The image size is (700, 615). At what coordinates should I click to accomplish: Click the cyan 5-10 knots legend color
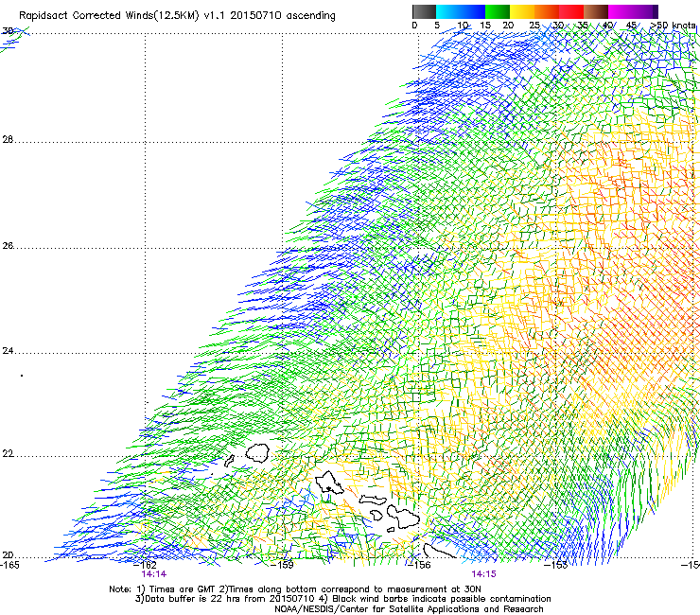tap(448, 11)
